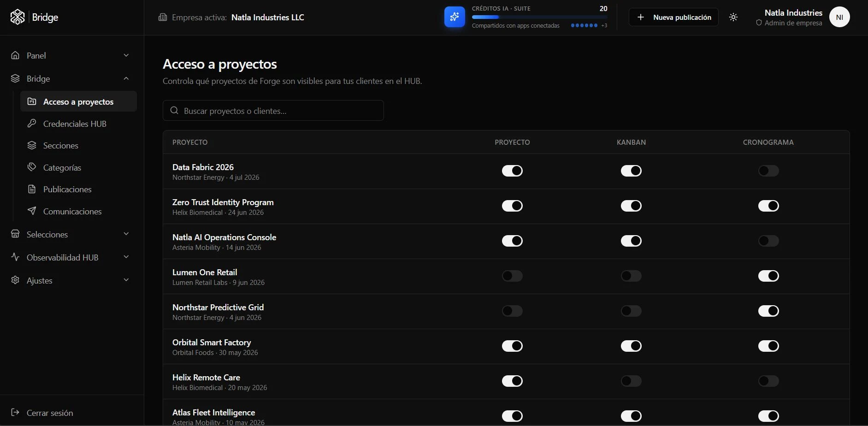Disable Proyecto toggle for Data Fabric 2026
The height and width of the screenshot is (426, 868).
pyautogui.click(x=512, y=171)
